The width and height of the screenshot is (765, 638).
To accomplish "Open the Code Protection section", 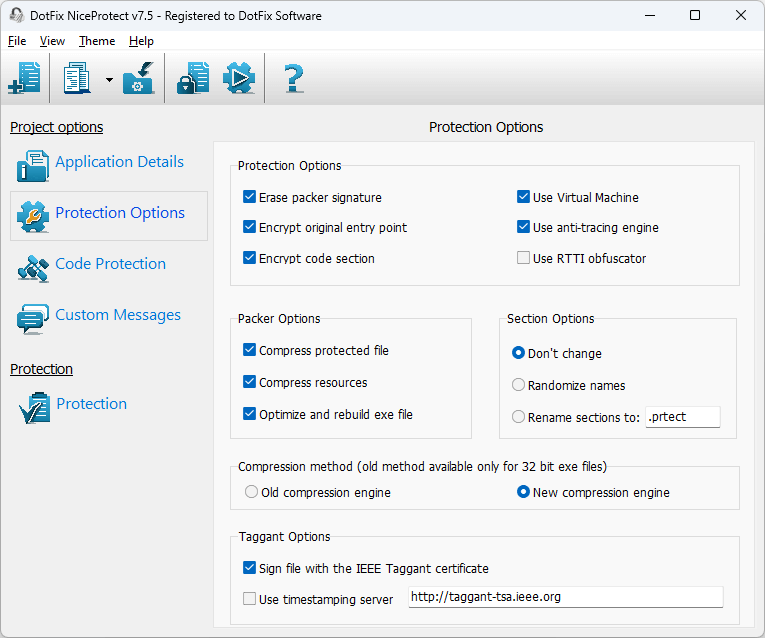I will 111,263.
